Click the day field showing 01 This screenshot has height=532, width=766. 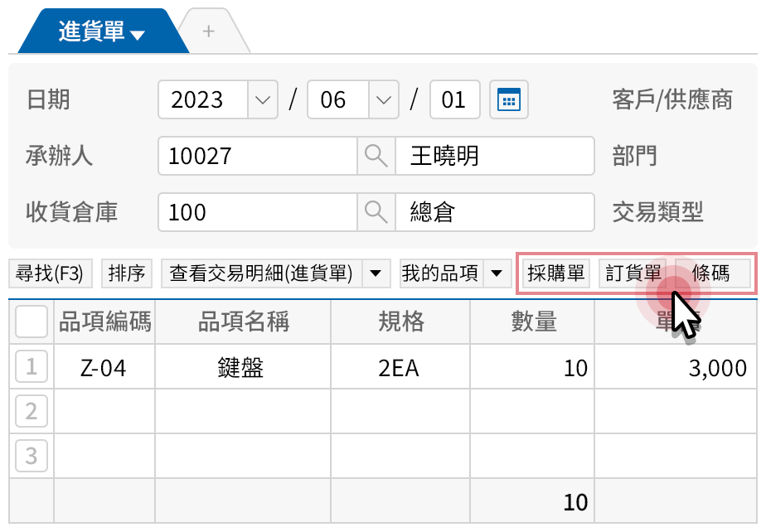click(454, 99)
